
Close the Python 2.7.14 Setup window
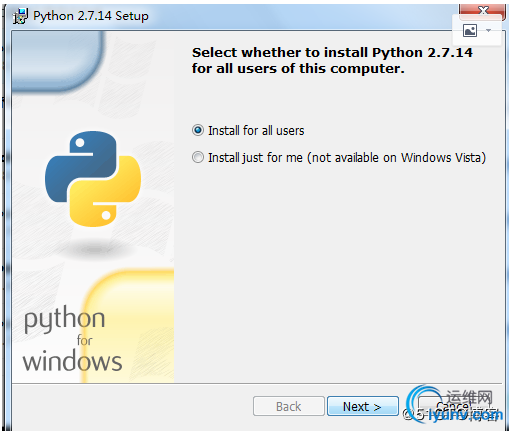pos(483,11)
